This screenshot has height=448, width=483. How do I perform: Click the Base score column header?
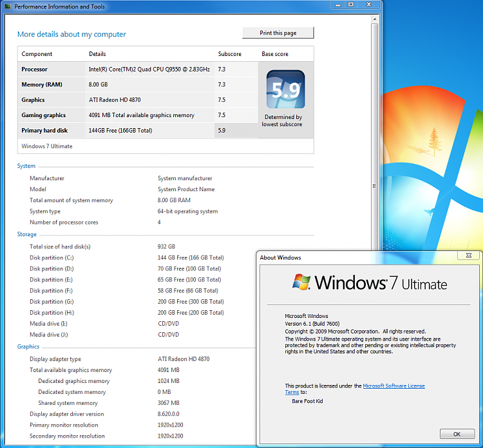click(275, 54)
